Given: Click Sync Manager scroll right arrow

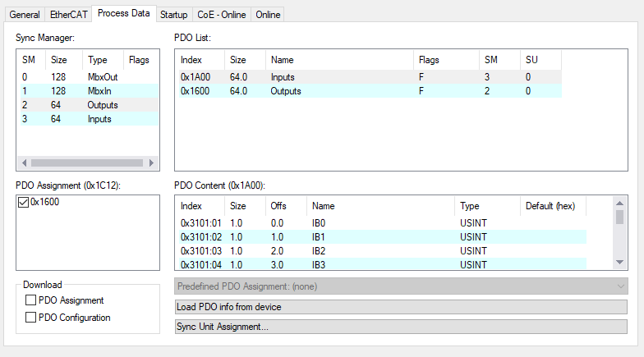Looking at the screenshot, I should coord(151,162).
